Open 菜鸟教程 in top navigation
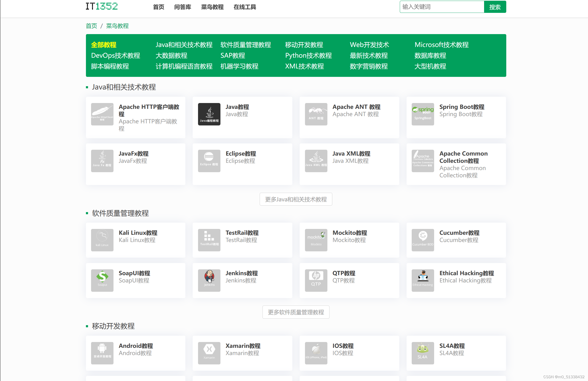The height and width of the screenshot is (381, 588). pyautogui.click(x=212, y=7)
